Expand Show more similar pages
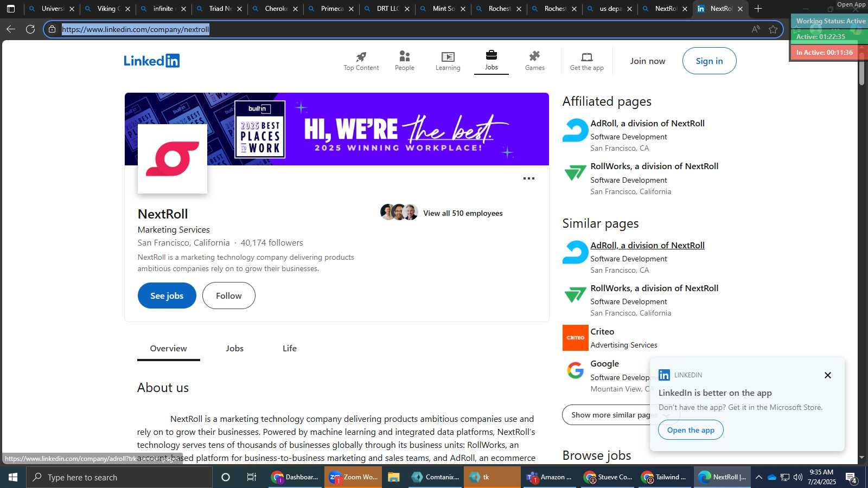 [621, 415]
